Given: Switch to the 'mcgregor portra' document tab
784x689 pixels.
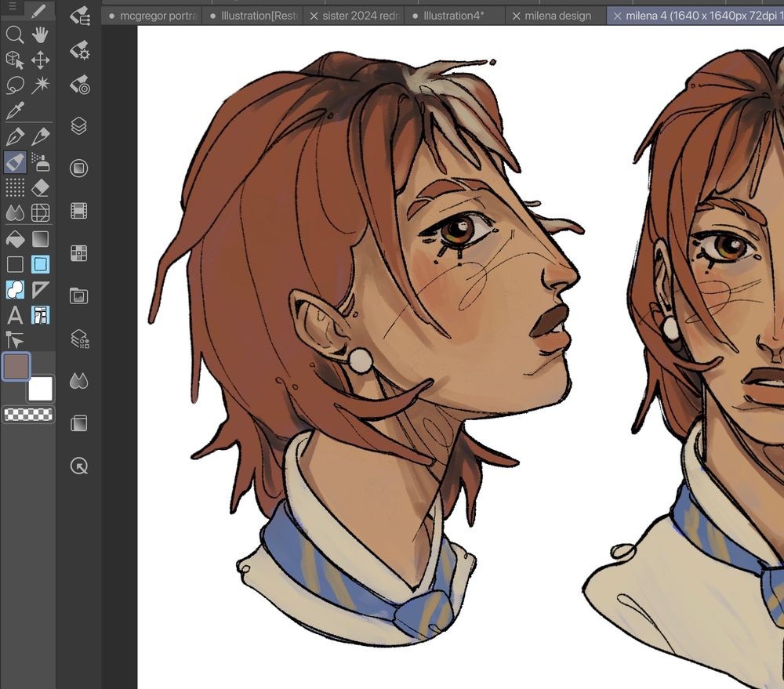Looking at the screenshot, I should tap(152, 16).
